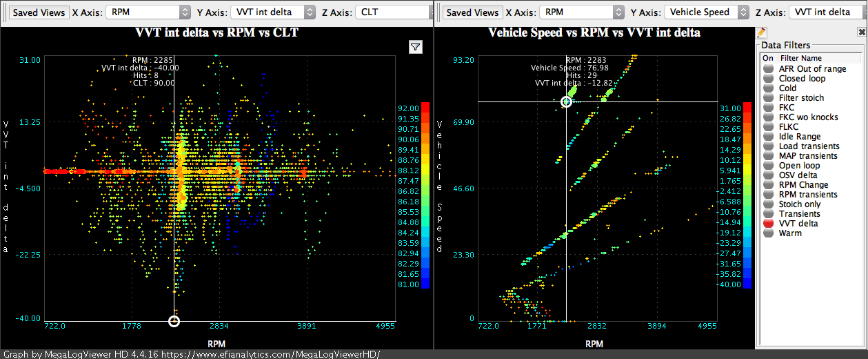
Task: Click Saved Views button on right plot
Action: tap(472, 12)
